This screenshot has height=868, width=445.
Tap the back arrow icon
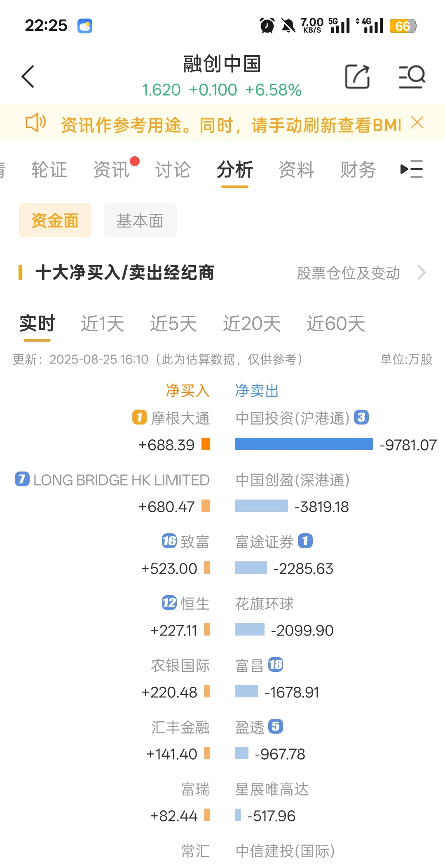tap(28, 76)
